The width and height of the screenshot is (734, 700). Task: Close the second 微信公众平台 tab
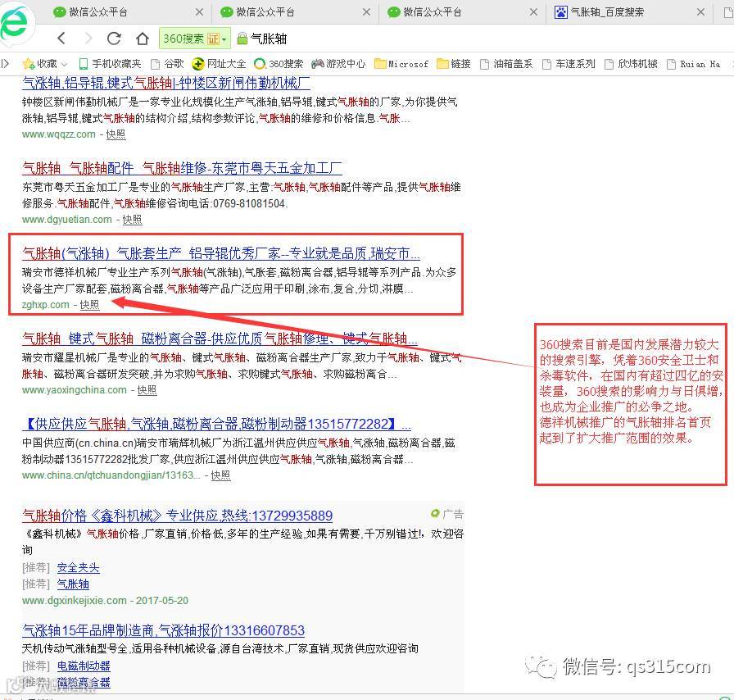tap(366, 12)
